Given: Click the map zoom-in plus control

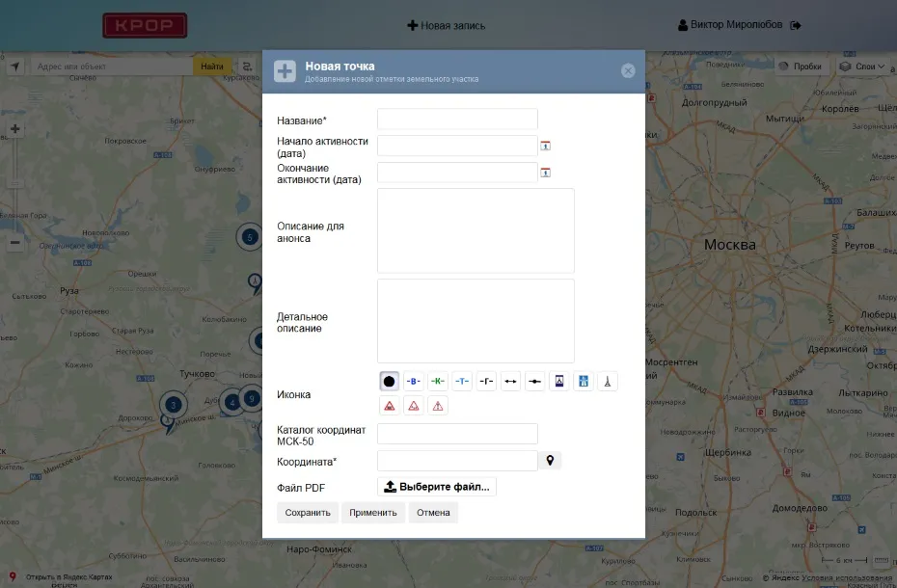Looking at the screenshot, I should (x=15, y=129).
